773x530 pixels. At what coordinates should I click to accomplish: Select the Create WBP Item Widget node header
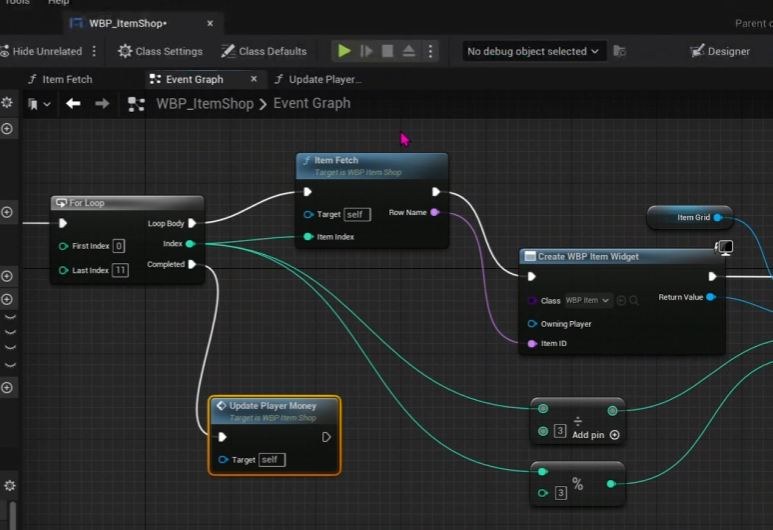click(x=616, y=256)
